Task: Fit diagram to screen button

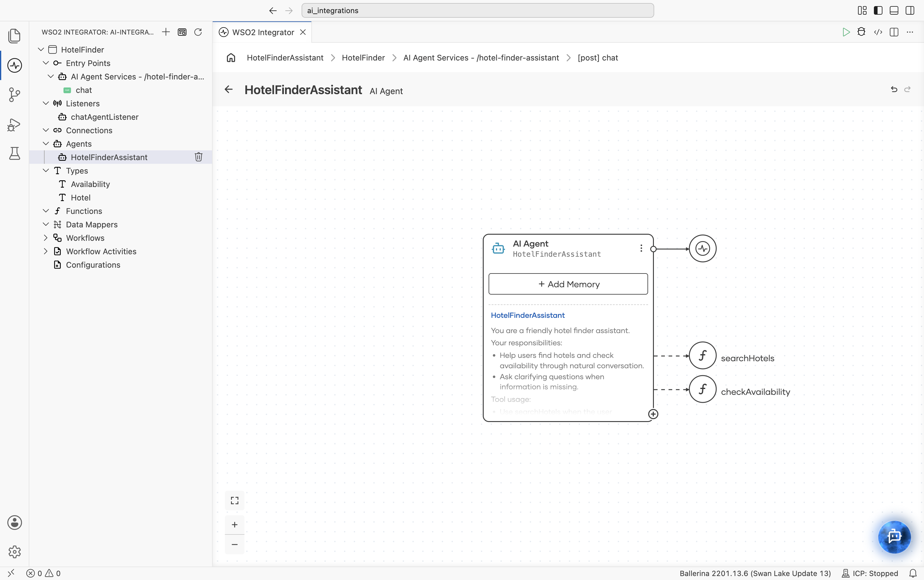Action: pos(235,501)
